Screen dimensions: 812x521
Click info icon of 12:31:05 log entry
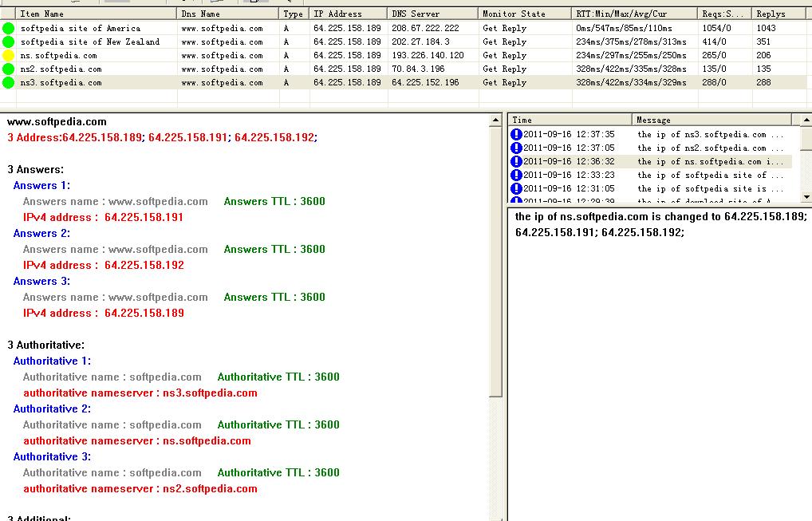click(x=516, y=188)
